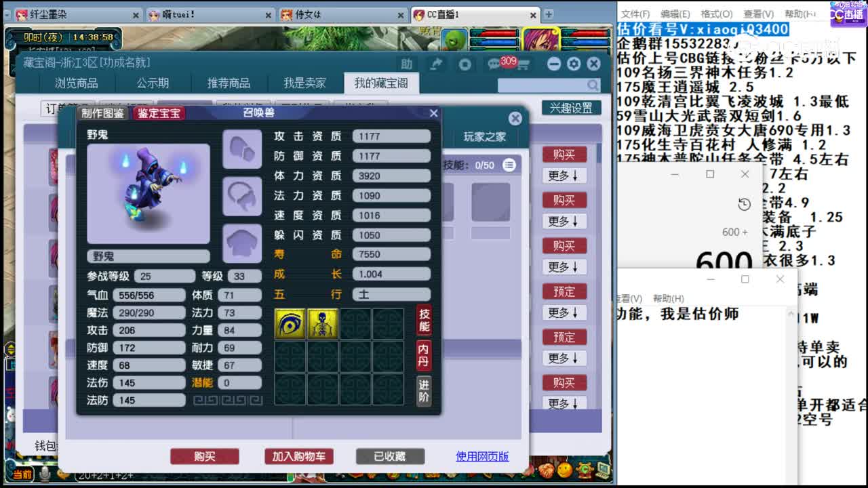Click first 预定 button in list
Viewport: 868px width, 488px height.
(564, 291)
